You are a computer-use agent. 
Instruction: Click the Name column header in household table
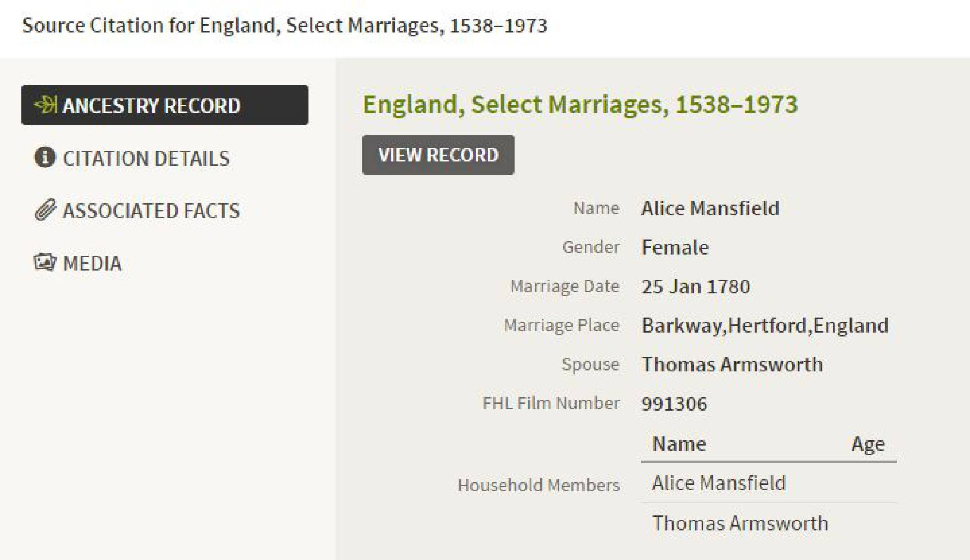[x=679, y=444]
